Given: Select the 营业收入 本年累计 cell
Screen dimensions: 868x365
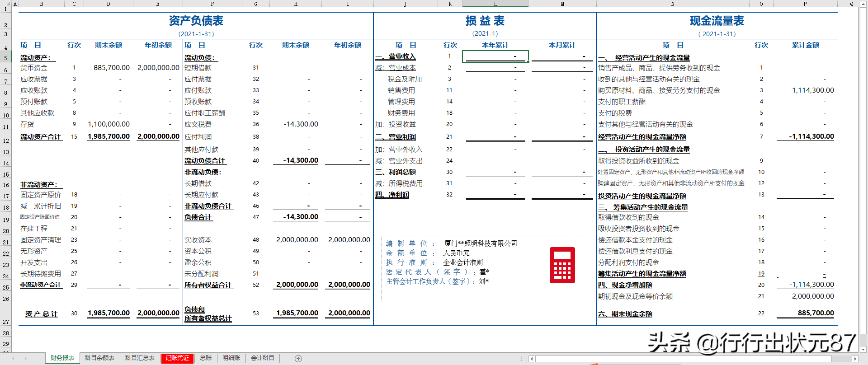Looking at the screenshot, I should pos(495,56).
